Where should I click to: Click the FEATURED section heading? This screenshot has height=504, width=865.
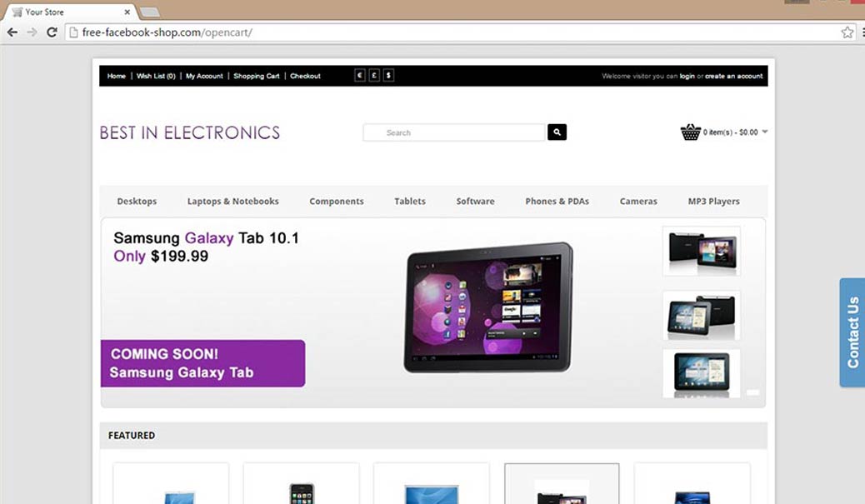click(132, 436)
